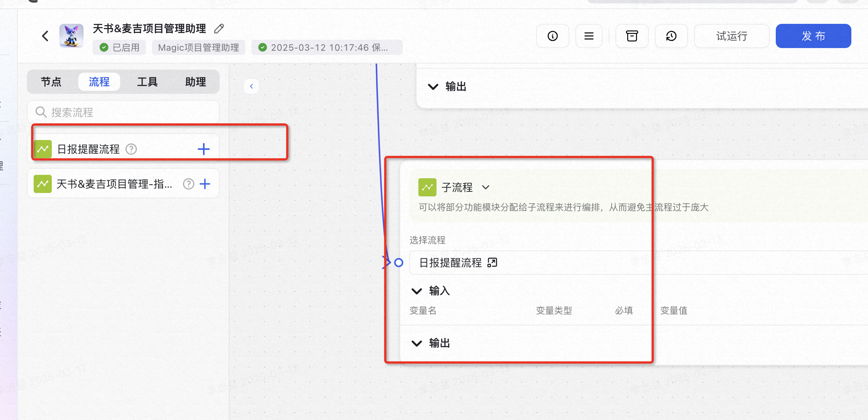Image resolution: width=868 pixels, height=420 pixels.
Task: Click the assistant avatar thumbnail
Action: (x=71, y=36)
